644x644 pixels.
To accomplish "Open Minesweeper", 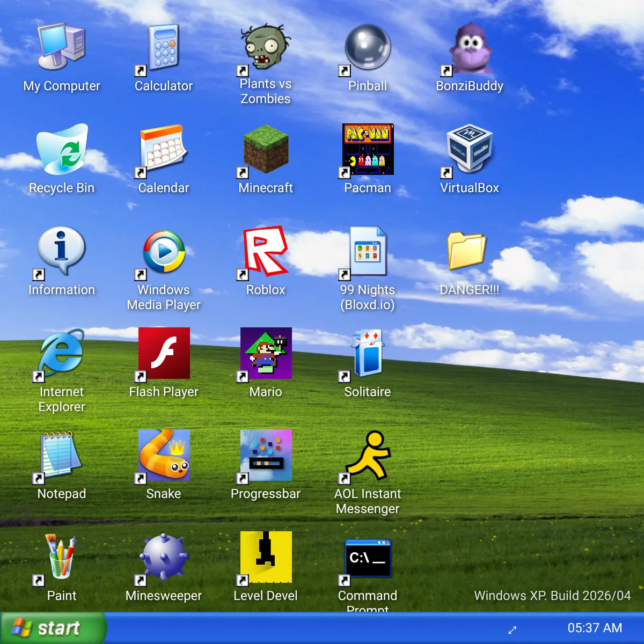I will pos(164,557).
